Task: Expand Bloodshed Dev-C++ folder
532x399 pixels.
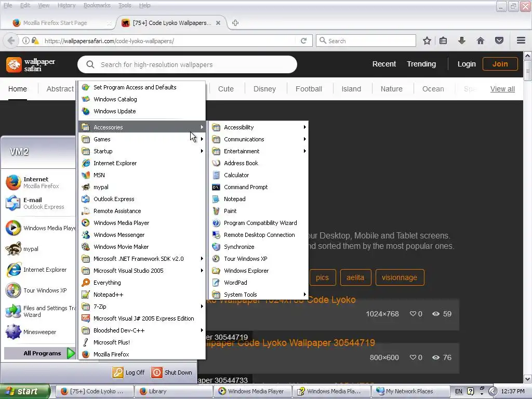Action: [142, 330]
